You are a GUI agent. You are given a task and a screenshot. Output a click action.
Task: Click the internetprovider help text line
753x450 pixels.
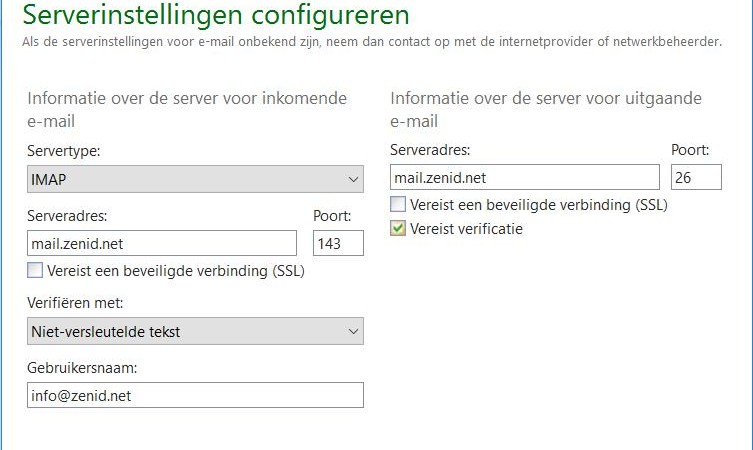372,42
